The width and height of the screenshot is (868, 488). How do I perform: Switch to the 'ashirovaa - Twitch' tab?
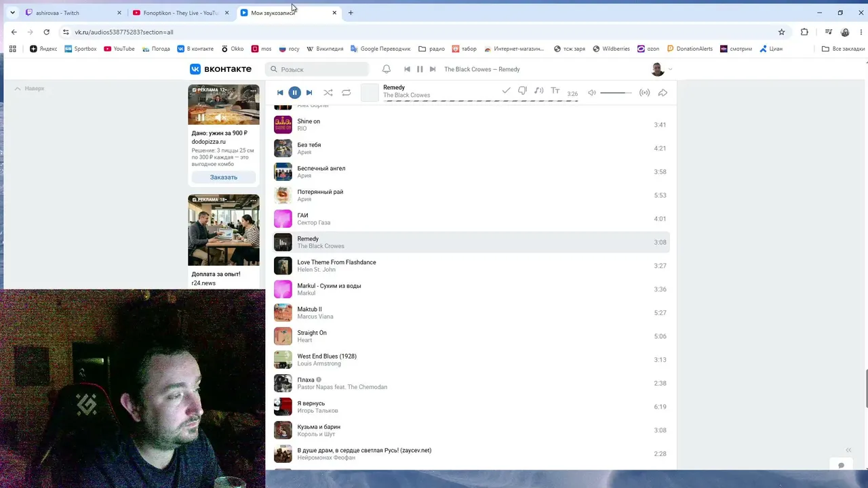[73, 13]
